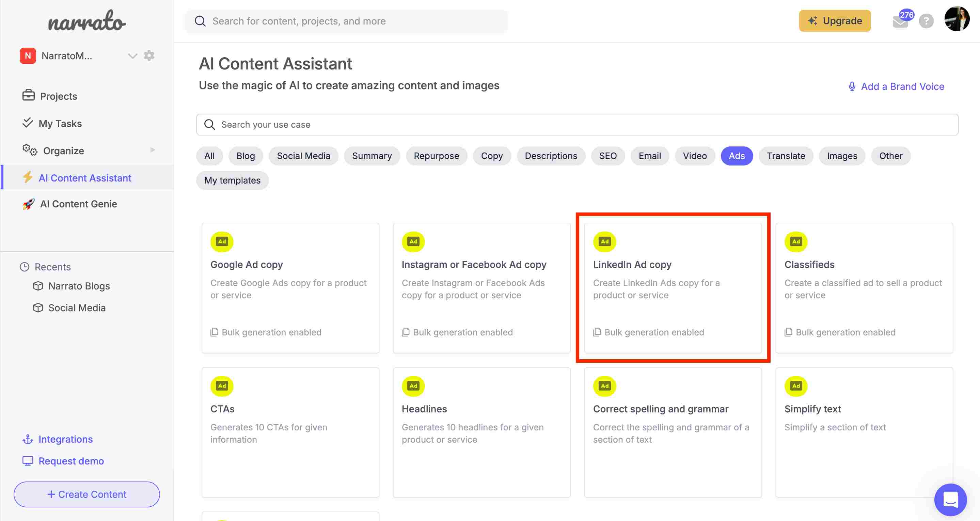This screenshot has width=980, height=521.
Task: Open Instagram or Facebook Ad copy template
Action: click(x=481, y=288)
